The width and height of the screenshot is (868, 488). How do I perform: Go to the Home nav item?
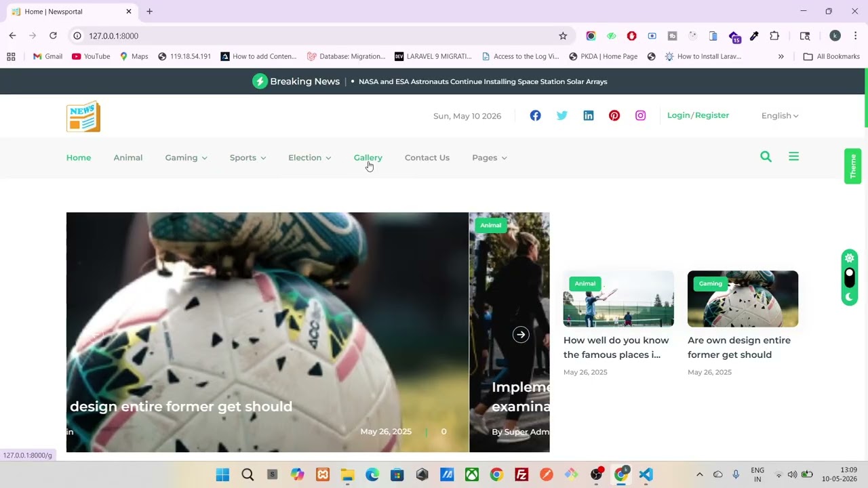click(x=79, y=157)
